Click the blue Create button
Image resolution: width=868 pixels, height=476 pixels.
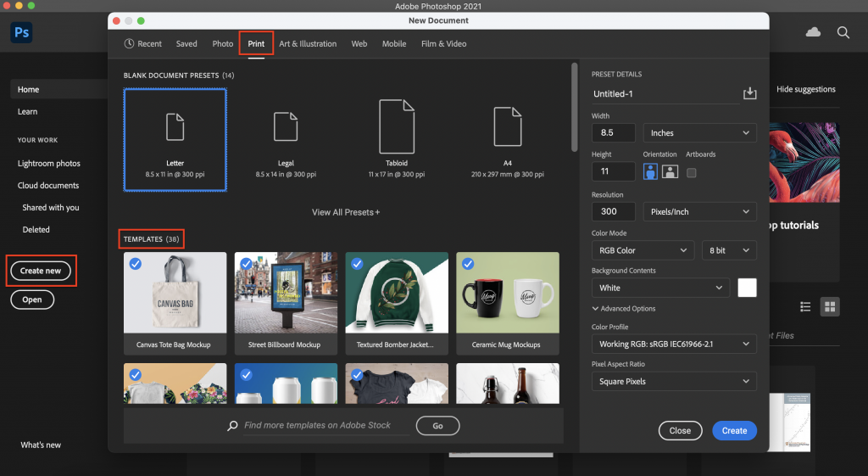[735, 430]
